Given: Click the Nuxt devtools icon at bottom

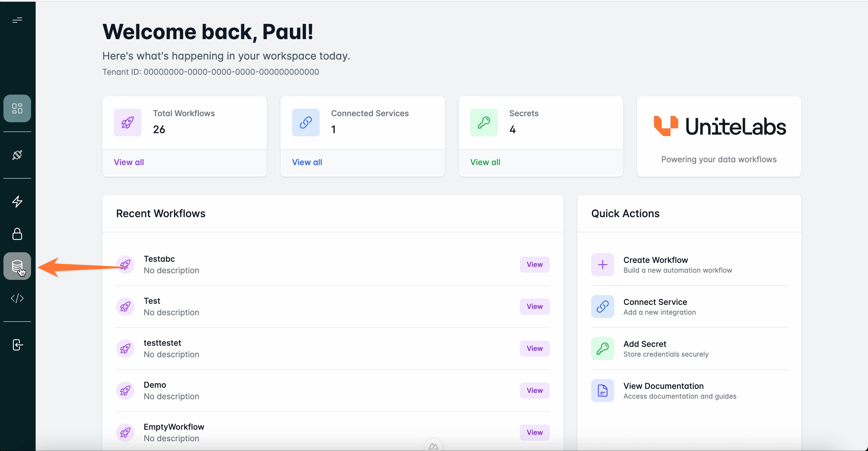Looking at the screenshot, I should pos(433,446).
